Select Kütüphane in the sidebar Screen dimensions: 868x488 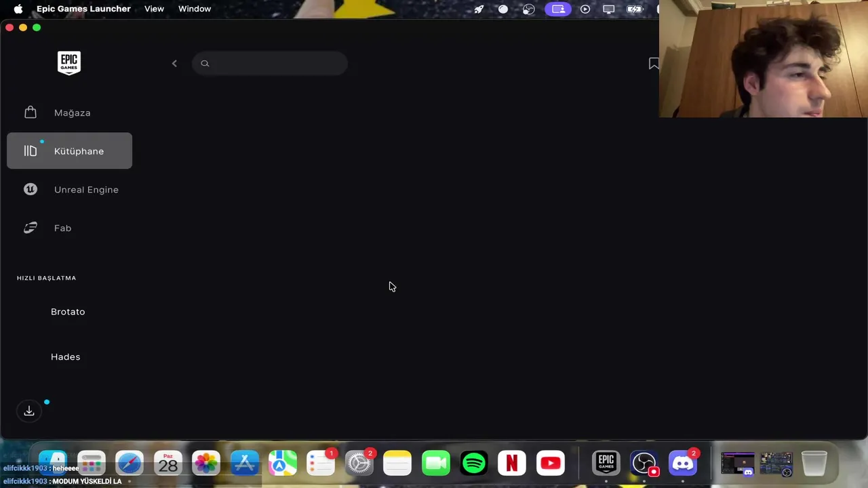pyautogui.click(x=69, y=150)
